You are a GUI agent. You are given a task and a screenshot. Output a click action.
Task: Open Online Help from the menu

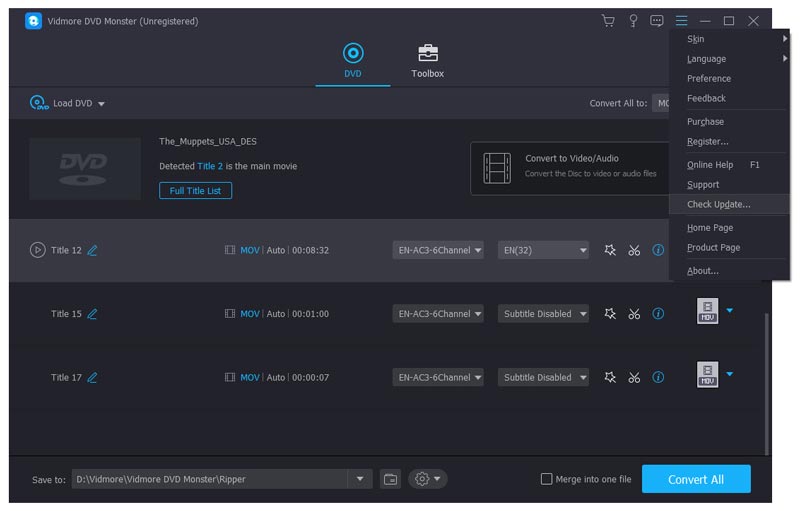(x=730, y=165)
